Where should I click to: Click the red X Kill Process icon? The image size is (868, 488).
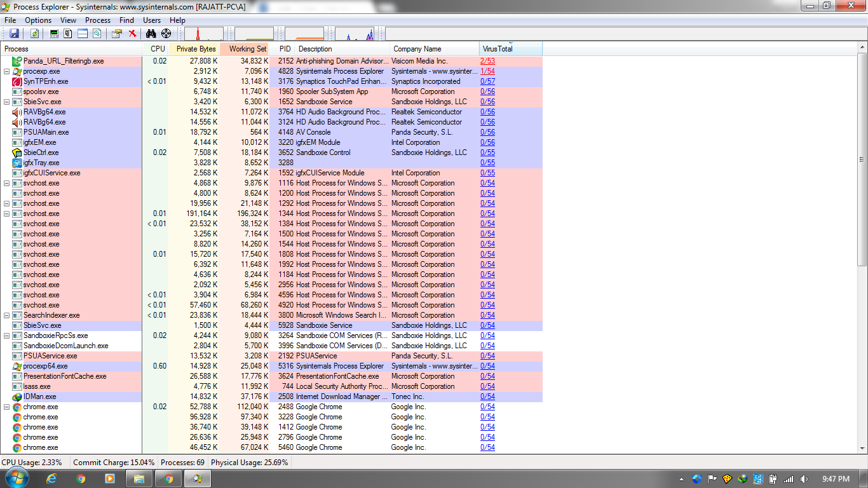[132, 34]
